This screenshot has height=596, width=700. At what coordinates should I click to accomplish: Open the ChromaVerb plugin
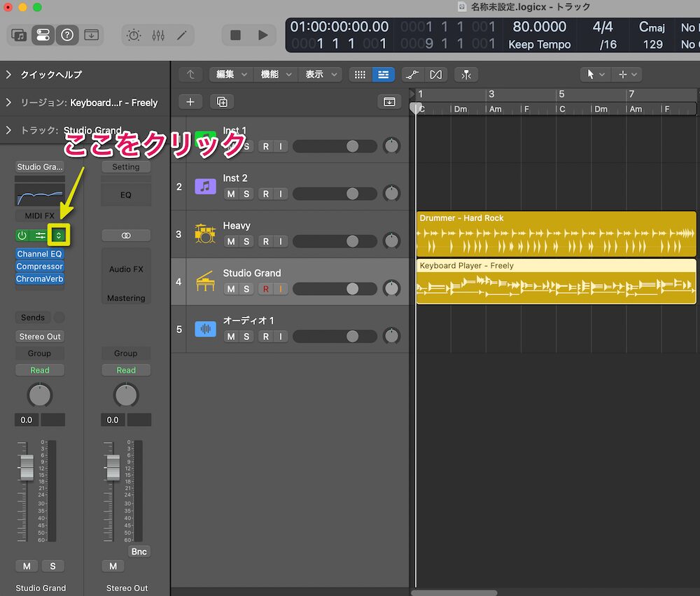tap(39, 279)
